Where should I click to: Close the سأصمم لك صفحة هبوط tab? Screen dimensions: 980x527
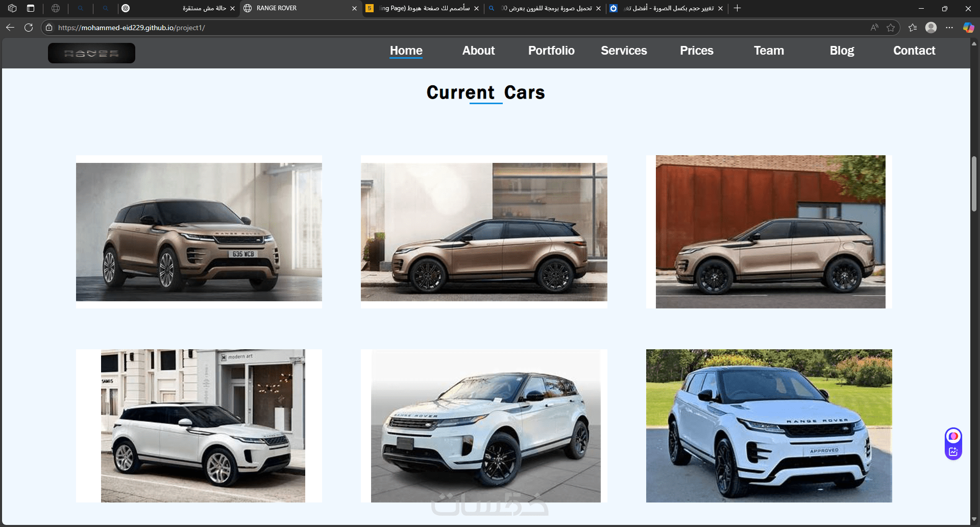[476, 8]
